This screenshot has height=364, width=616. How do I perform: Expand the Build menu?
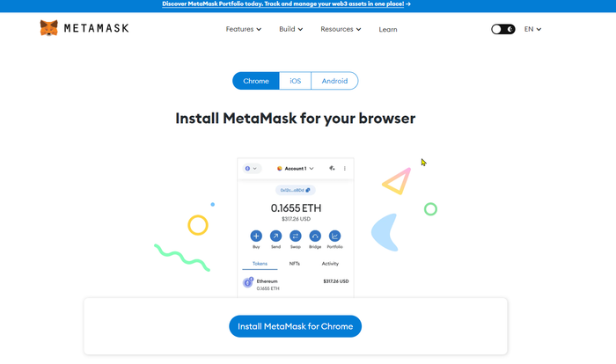[x=291, y=29]
